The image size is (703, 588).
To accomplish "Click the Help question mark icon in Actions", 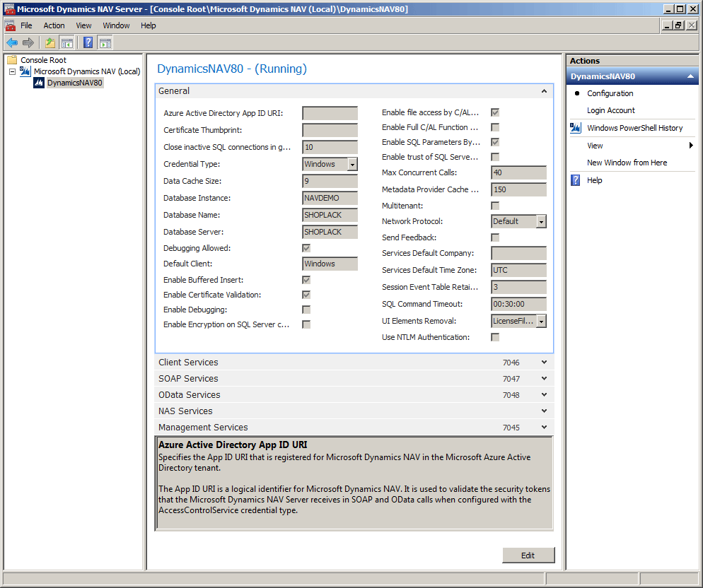I will pos(575,180).
